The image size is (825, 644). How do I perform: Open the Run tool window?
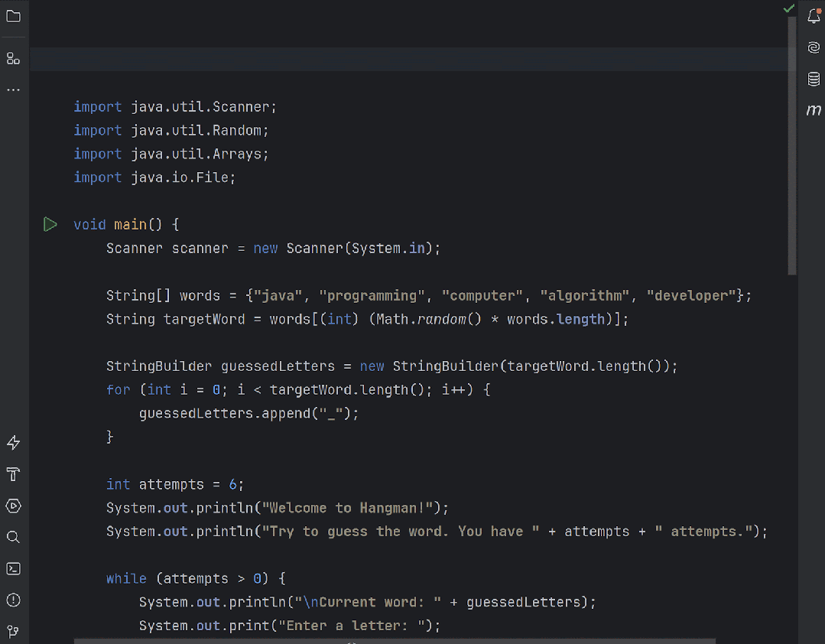(13, 506)
